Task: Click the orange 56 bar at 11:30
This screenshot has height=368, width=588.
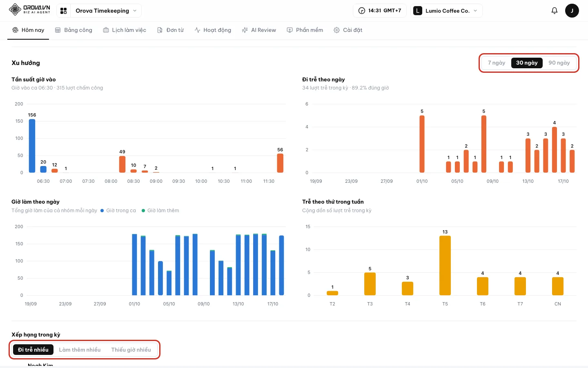Action: (280, 163)
